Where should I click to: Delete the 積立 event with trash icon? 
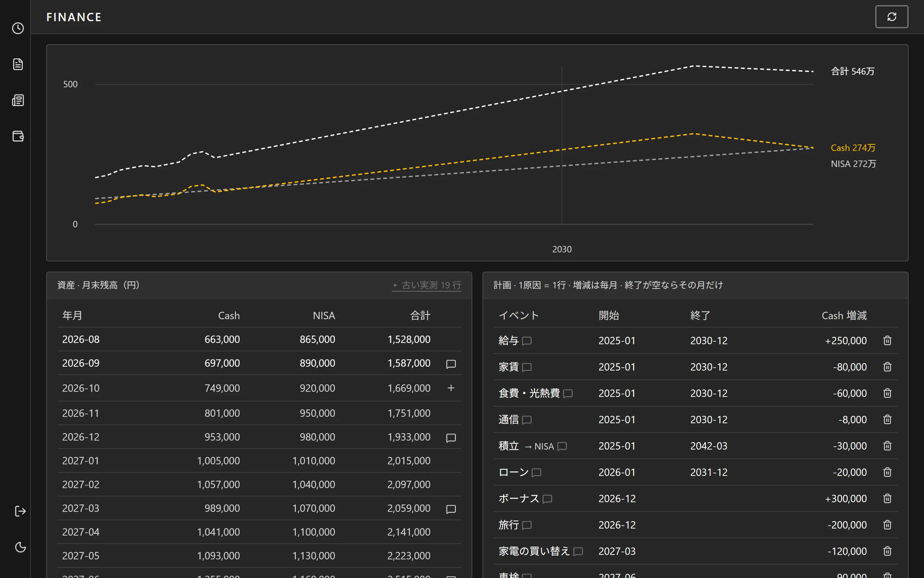click(887, 446)
